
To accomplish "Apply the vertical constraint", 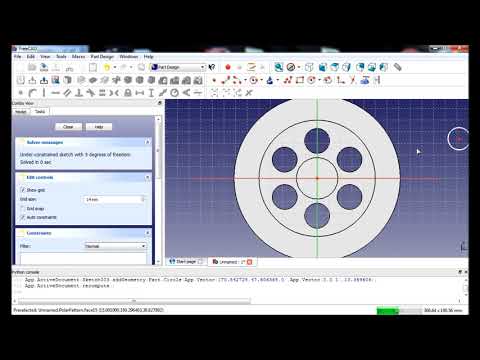I will click(44, 93).
